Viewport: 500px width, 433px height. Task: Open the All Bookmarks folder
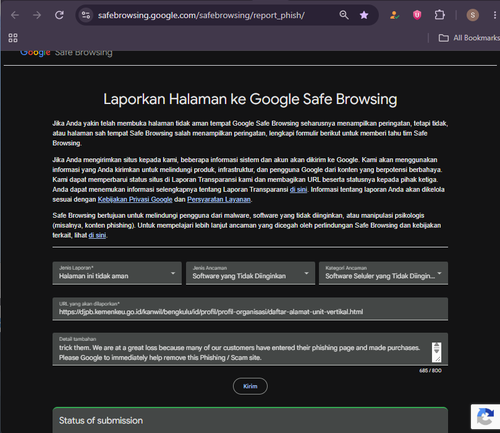(x=469, y=38)
